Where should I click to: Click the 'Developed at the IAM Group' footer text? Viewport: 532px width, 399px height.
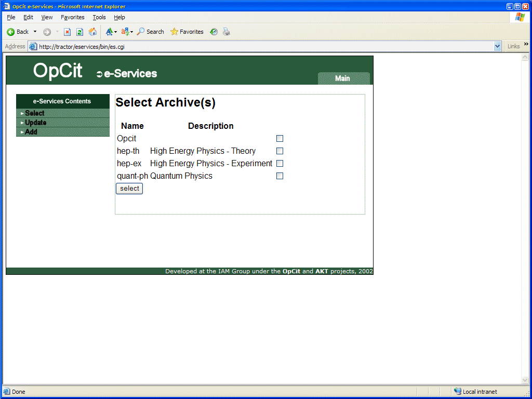coord(269,271)
